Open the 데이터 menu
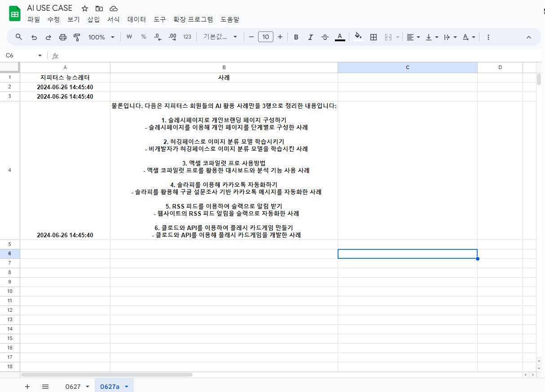Viewport: 545px width, 392px height. click(x=136, y=19)
